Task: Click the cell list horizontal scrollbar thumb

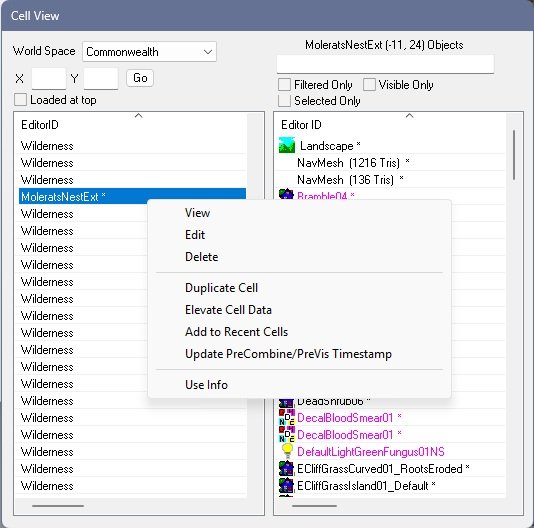Action: coord(58,506)
